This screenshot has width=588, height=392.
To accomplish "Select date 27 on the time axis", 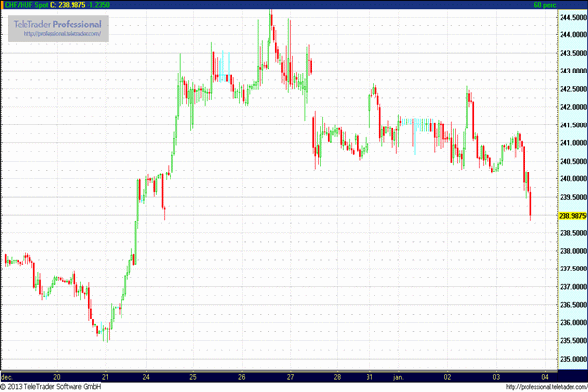I will tap(292, 376).
